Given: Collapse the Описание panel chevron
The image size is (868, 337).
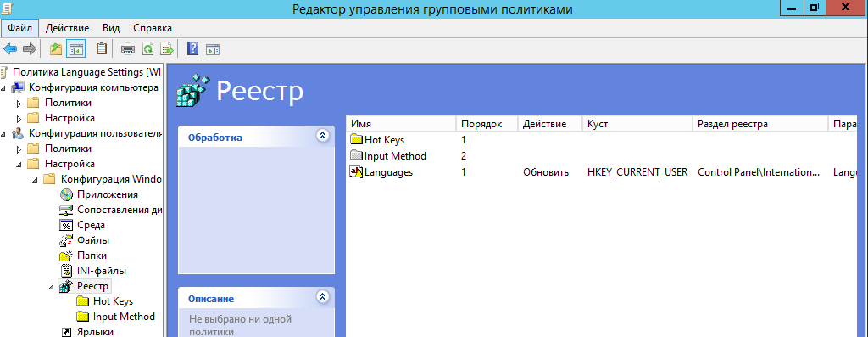Looking at the screenshot, I should pos(322,298).
